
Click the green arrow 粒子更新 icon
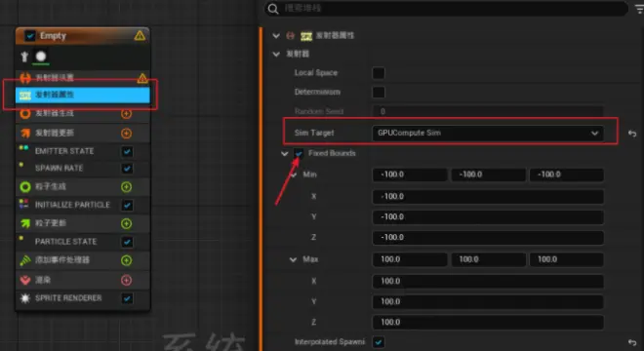pos(25,223)
